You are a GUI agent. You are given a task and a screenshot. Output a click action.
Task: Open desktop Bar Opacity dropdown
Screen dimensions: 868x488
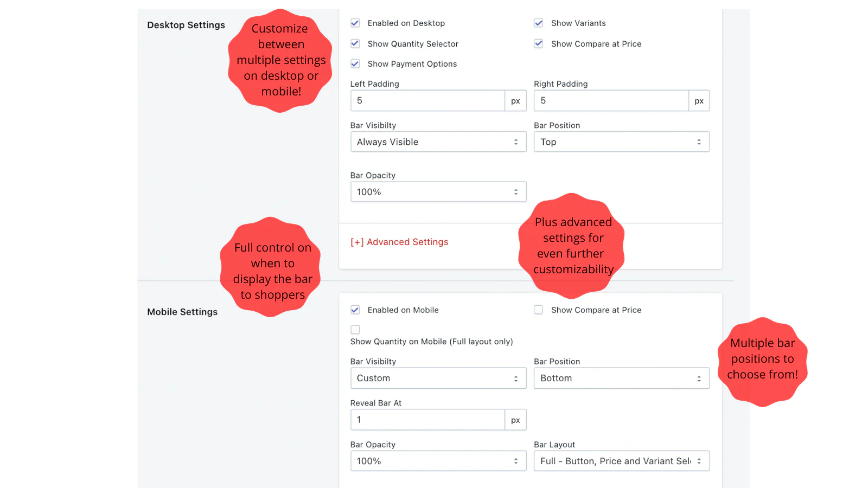(438, 192)
